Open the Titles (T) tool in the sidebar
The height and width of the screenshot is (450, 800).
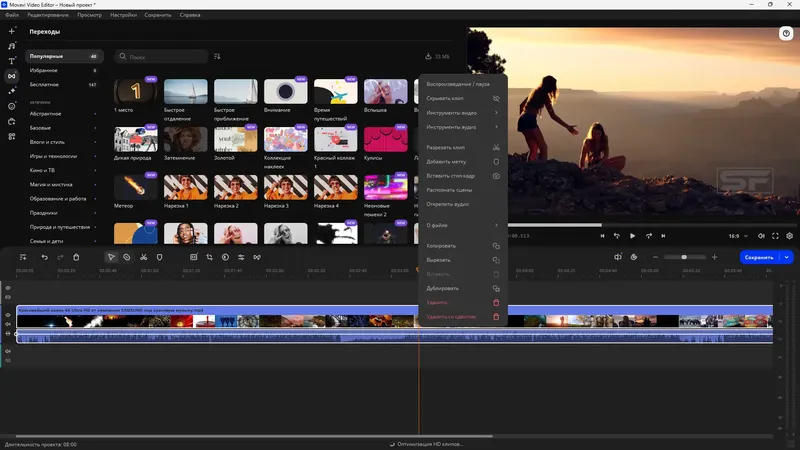pos(12,61)
